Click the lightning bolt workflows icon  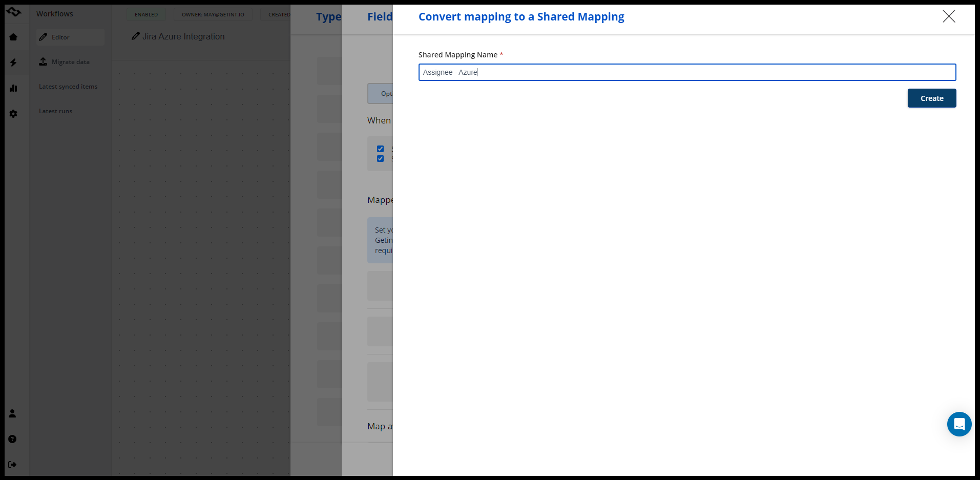pyautogui.click(x=13, y=62)
